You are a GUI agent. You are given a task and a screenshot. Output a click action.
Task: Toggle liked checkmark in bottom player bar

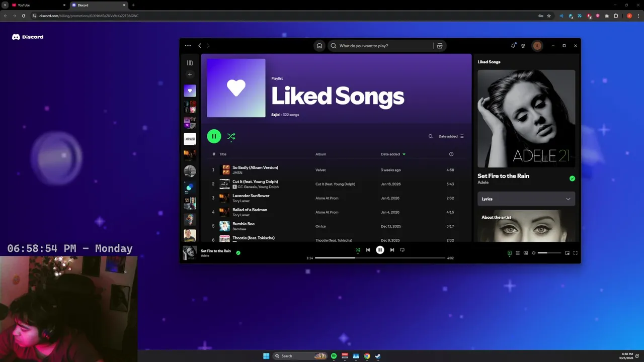(x=238, y=253)
